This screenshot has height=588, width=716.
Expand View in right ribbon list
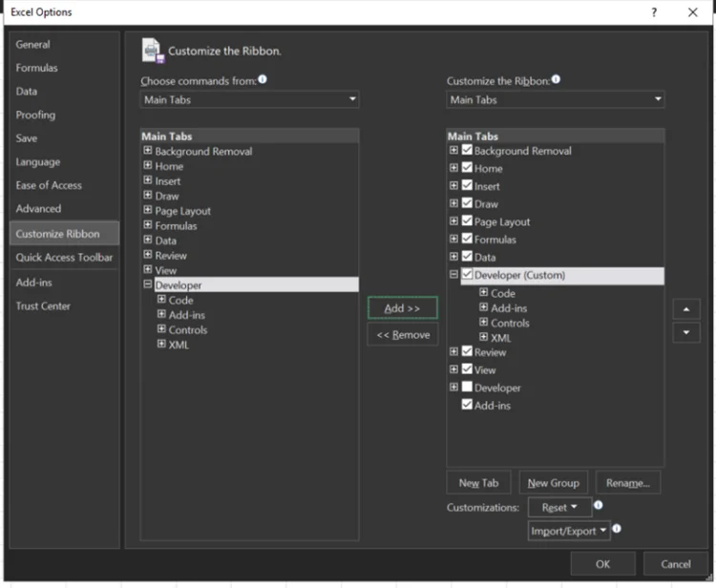pyautogui.click(x=453, y=369)
